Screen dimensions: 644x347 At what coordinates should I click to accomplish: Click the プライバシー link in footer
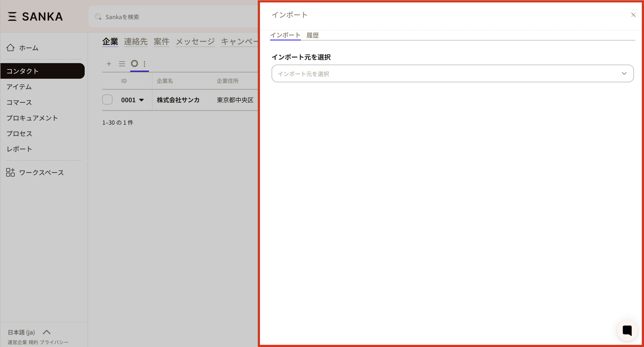tap(54, 342)
